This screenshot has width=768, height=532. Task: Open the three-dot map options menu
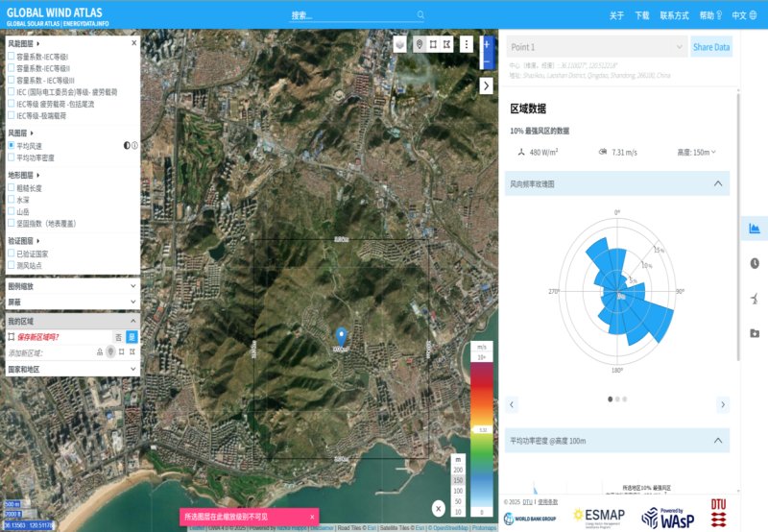pyautogui.click(x=466, y=44)
